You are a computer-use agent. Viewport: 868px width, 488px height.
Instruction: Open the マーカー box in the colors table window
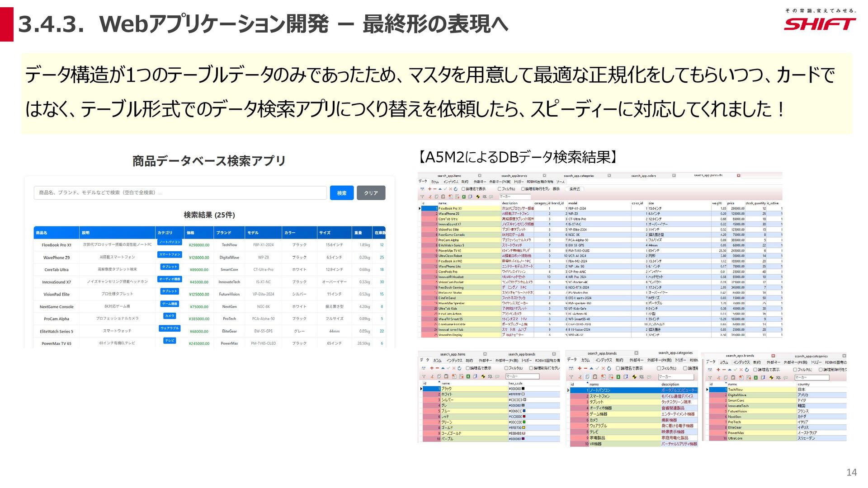522,376
